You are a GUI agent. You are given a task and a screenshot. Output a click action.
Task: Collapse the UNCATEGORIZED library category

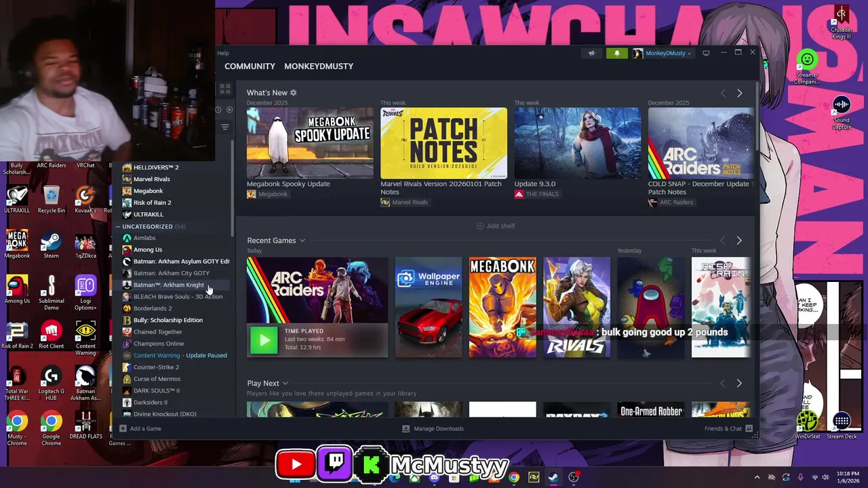pyautogui.click(x=118, y=226)
